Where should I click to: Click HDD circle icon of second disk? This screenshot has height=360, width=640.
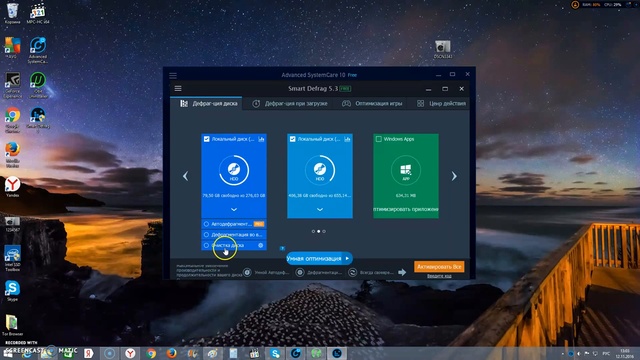coord(320,170)
